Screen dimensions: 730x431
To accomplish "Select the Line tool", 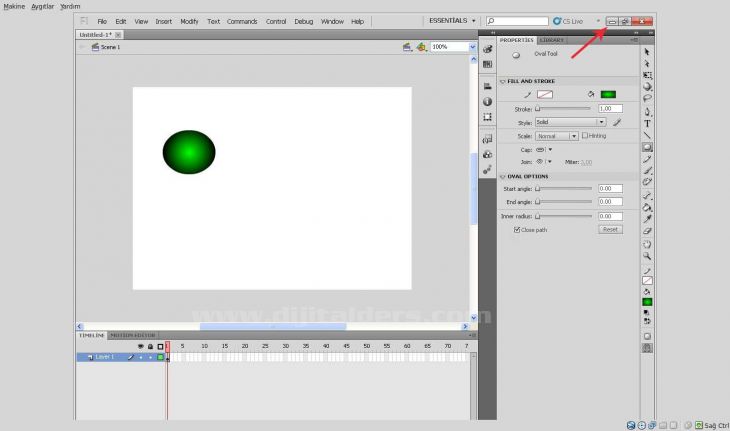I will [647, 135].
